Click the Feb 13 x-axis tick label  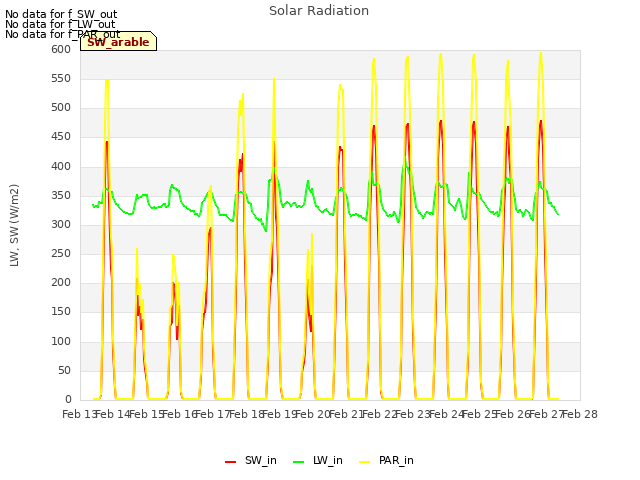point(80,414)
